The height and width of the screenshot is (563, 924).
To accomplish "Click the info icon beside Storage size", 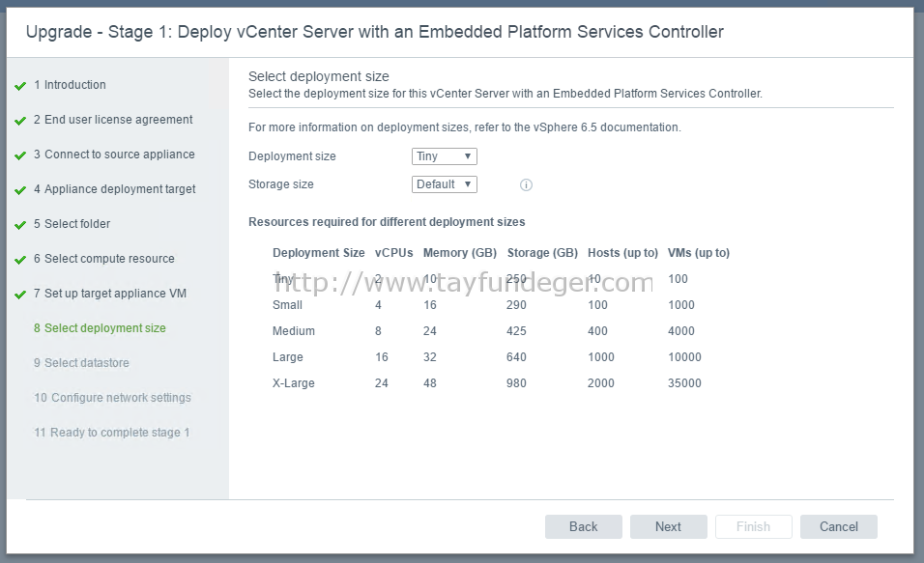I will coord(526,184).
